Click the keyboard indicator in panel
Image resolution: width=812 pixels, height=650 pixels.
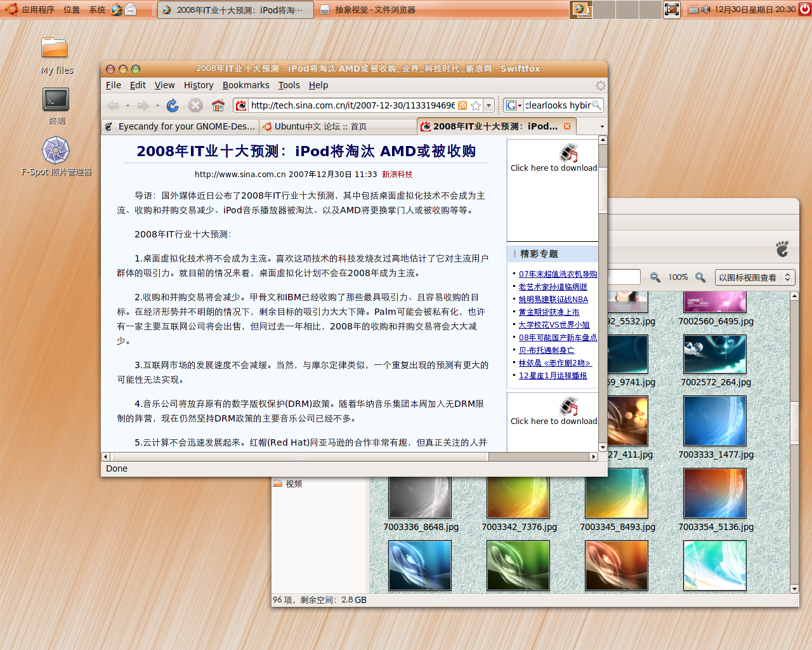[694, 10]
